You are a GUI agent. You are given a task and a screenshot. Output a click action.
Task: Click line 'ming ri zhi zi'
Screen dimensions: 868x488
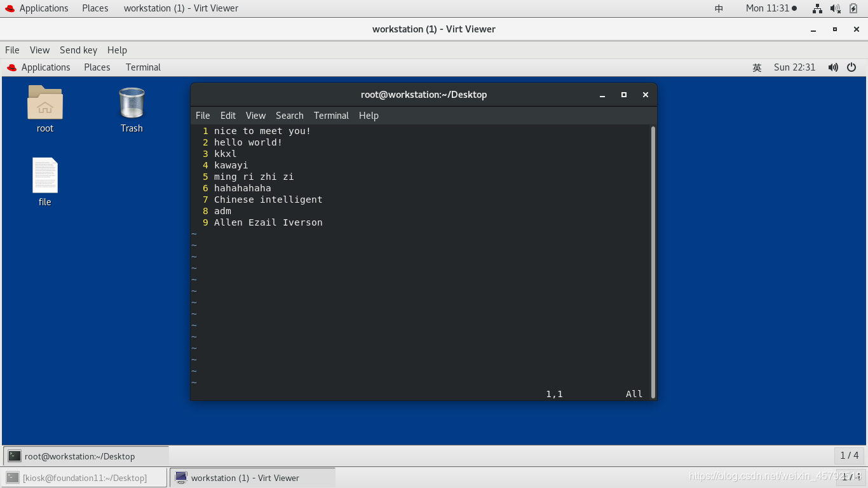(x=254, y=177)
